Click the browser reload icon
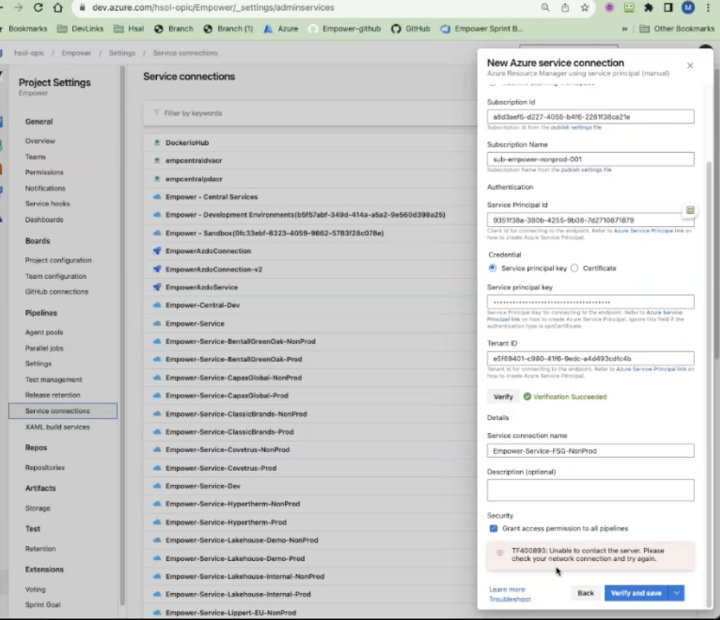 pyautogui.click(x=38, y=7)
